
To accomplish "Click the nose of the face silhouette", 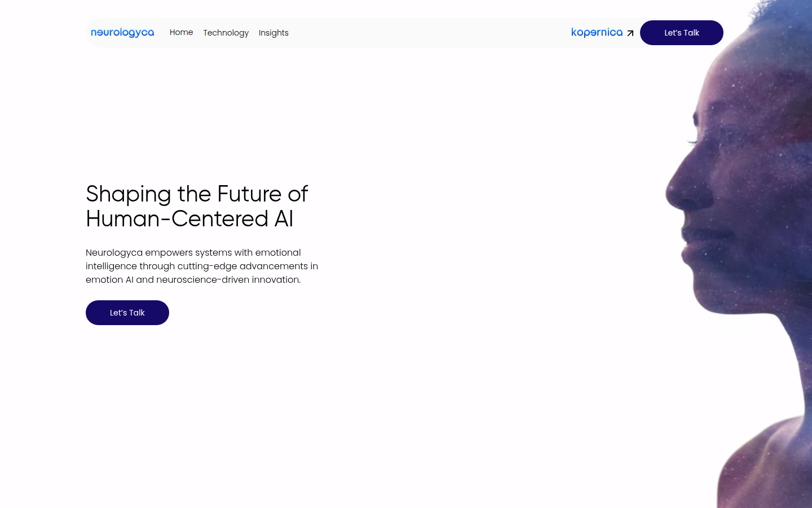I will click(x=676, y=189).
